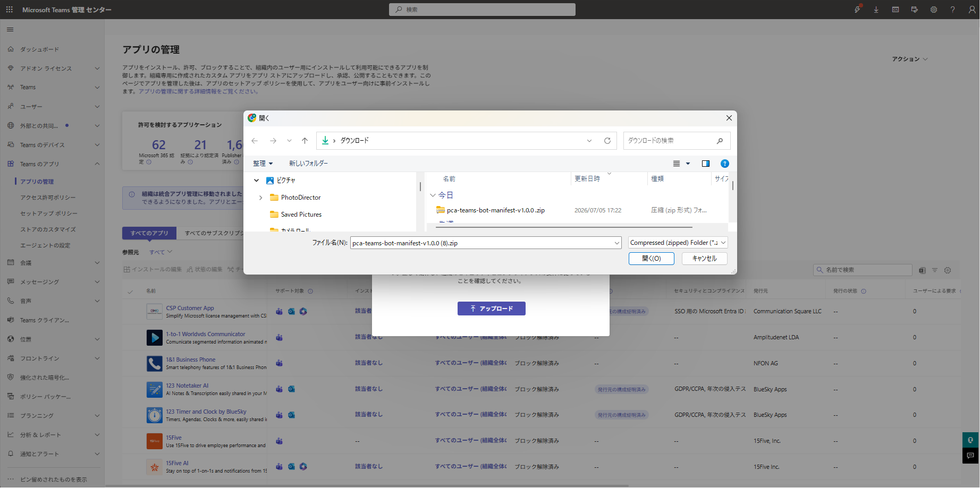Viewport: 980px width, 488px height.
Task: Refresh the ダウンロード folder listing
Action: click(x=607, y=141)
